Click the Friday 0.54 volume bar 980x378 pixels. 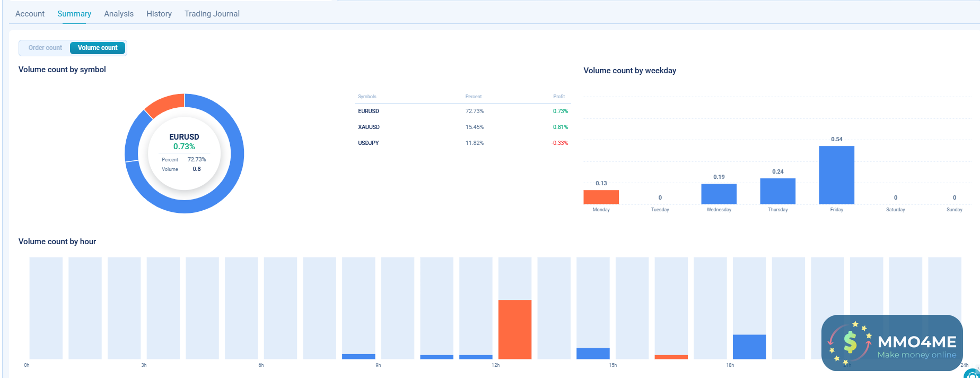(836, 175)
